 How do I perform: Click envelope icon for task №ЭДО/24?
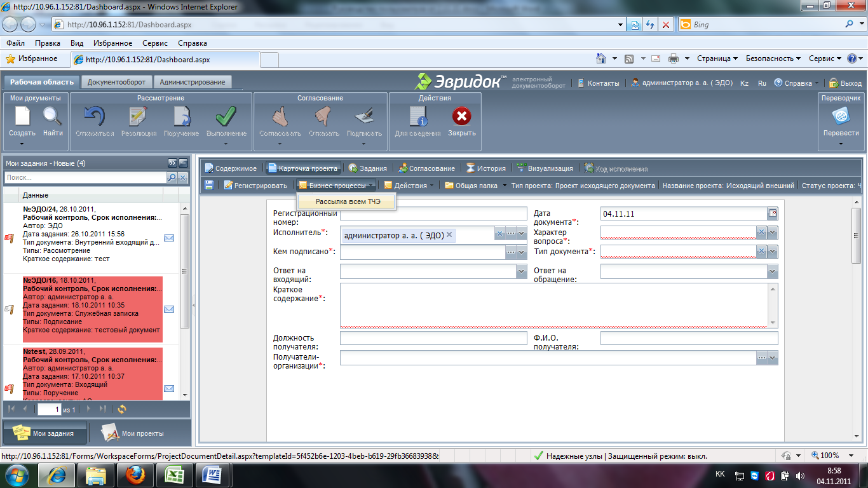(169, 238)
